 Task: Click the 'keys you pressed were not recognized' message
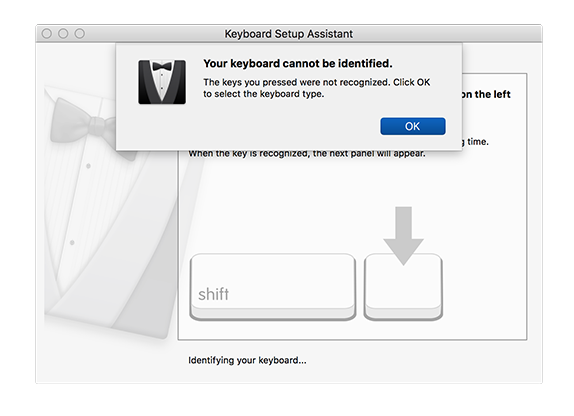pyautogui.click(x=317, y=88)
